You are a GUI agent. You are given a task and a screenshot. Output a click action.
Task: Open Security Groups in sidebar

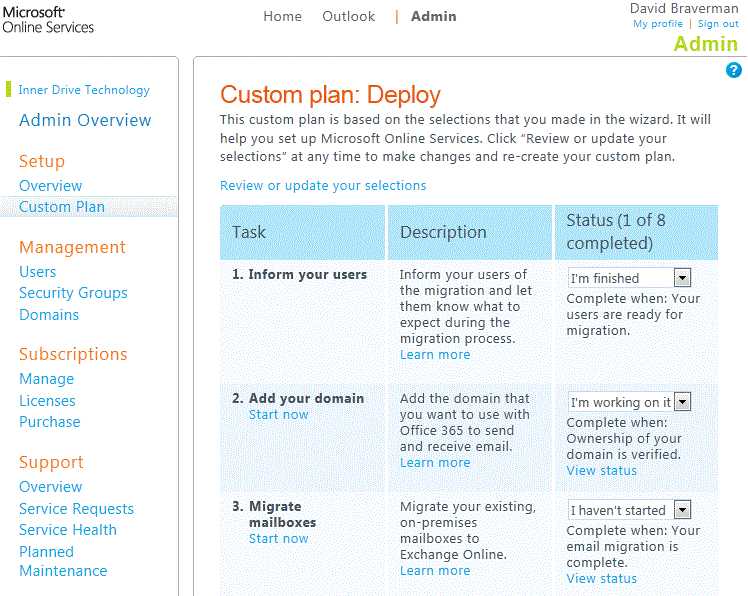[x=73, y=293]
